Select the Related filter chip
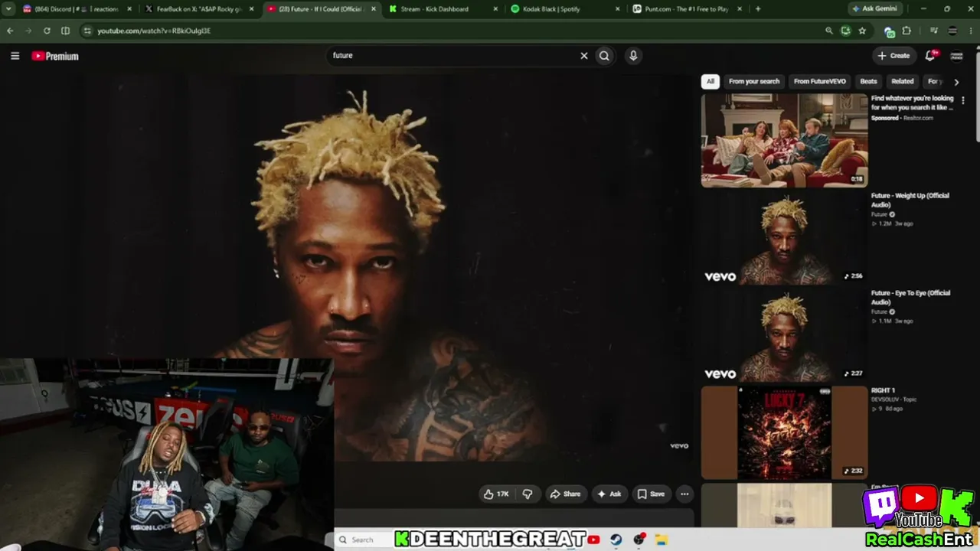The height and width of the screenshot is (551, 980). coord(903,81)
